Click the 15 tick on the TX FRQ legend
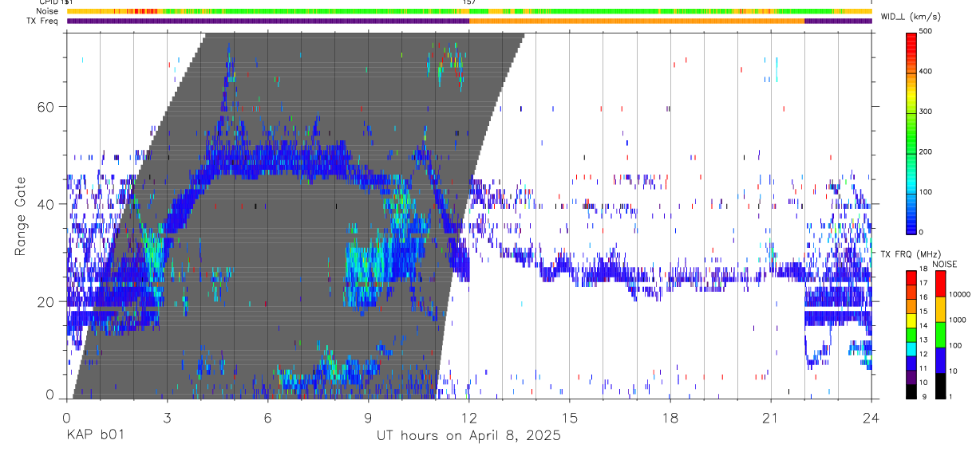Screen dimensions: 980x452 coord(923,311)
